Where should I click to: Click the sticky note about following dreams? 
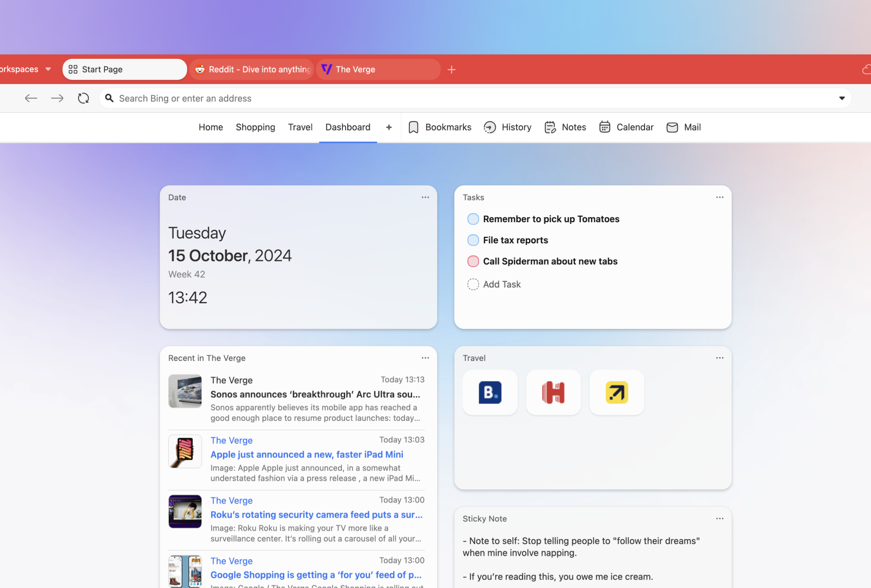pos(581,547)
